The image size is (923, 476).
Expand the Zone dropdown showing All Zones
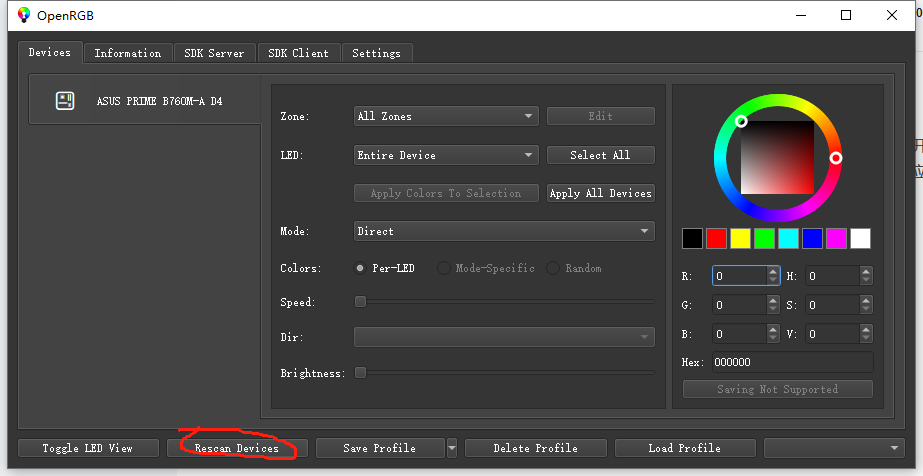(x=446, y=116)
